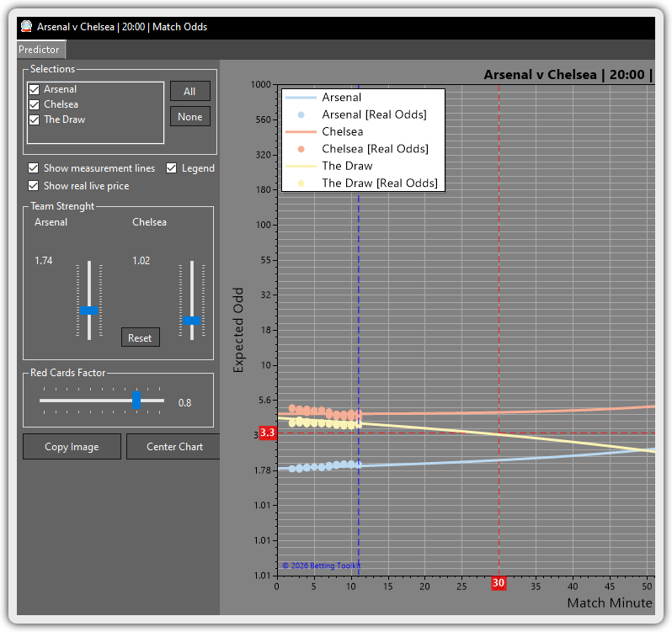This screenshot has height=632, width=672.
Task: Click the Arsenal strength slider handle
Action: click(89, 310)
